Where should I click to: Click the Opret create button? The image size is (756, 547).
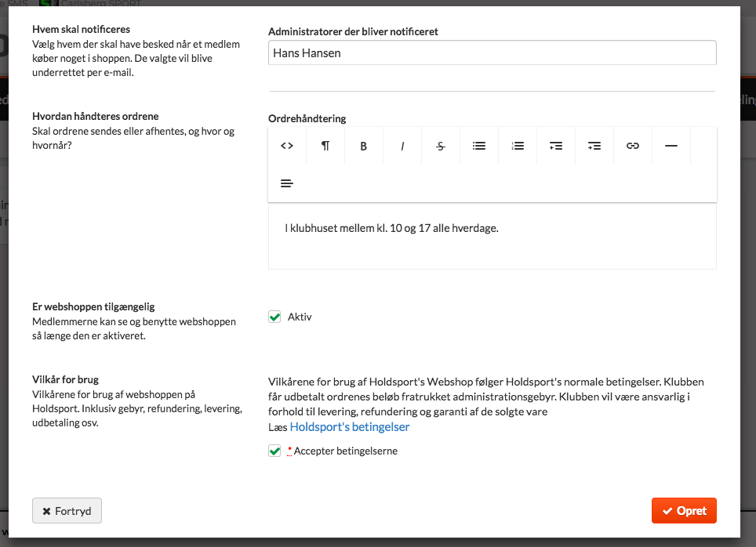[x=684, y=510]
